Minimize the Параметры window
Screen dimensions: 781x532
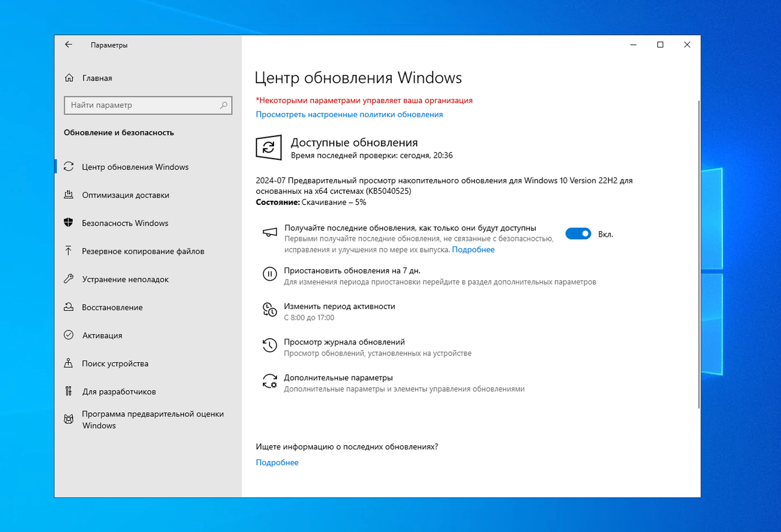(x=633, y=45)
